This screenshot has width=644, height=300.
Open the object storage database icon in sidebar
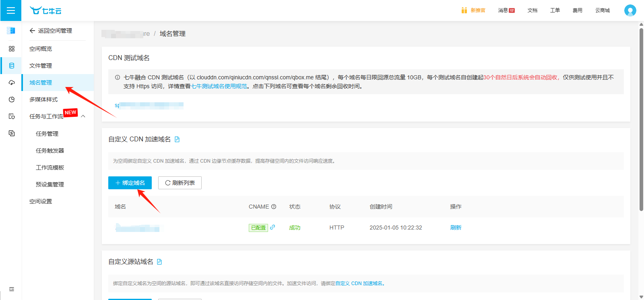(x=12, y=66)
